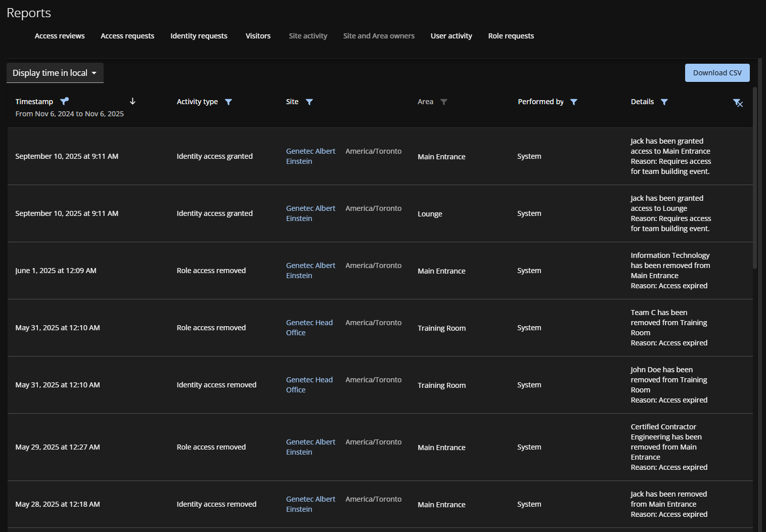766x532 pixels.
Task: Open Genetec Albert Einstein link in Lounge row
Action: pyautogui.click(x=310, y=213)
